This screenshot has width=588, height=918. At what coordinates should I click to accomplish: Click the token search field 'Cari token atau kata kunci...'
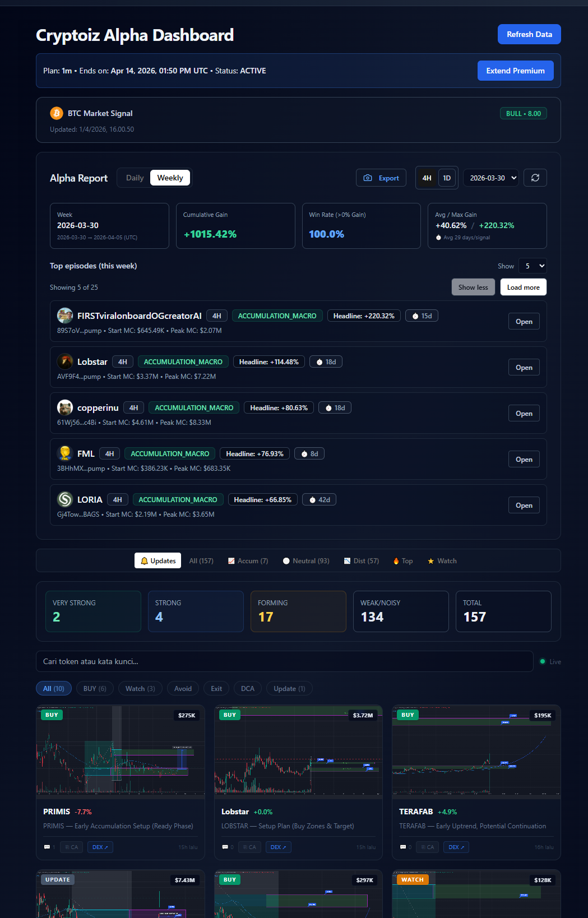285,661
